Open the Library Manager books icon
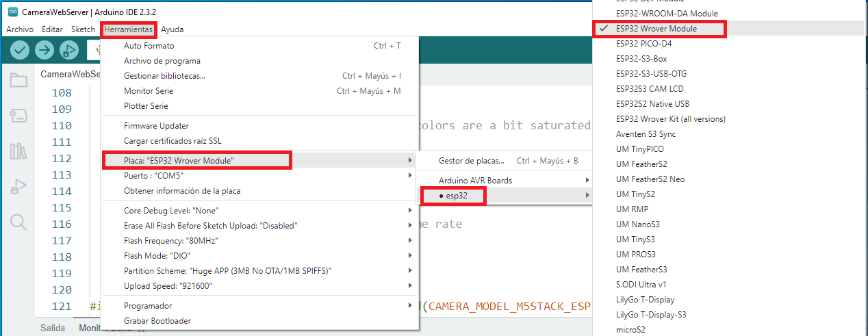Viewport: 868px width, 336px height. [18, 151]
